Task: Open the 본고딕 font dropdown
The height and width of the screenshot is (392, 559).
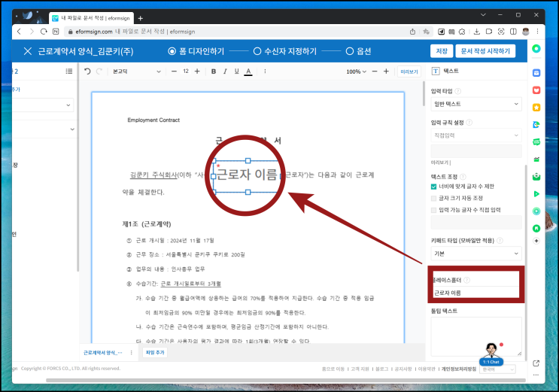Action: pos(137,71)
